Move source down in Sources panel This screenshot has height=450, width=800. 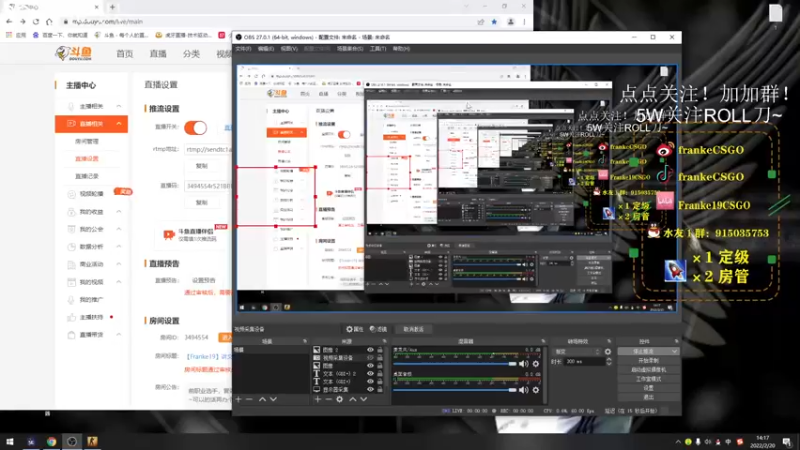[364, 399]
